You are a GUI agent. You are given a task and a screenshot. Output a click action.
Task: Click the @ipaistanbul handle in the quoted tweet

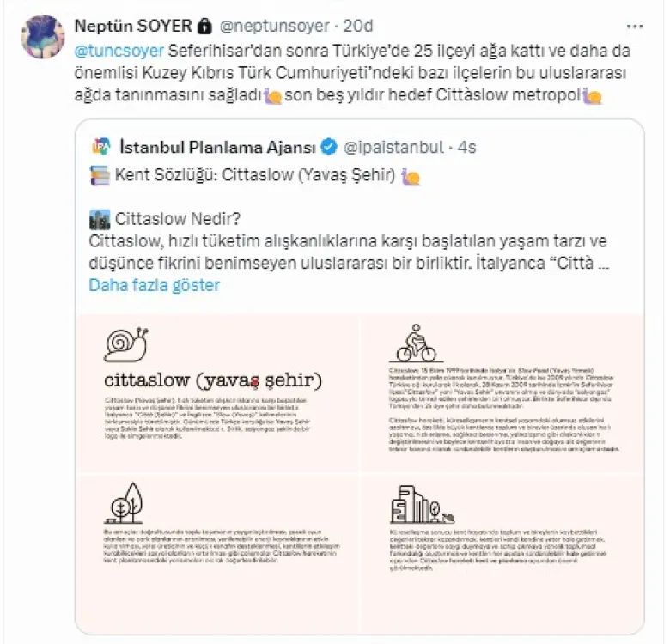click(x=394, y=147)
